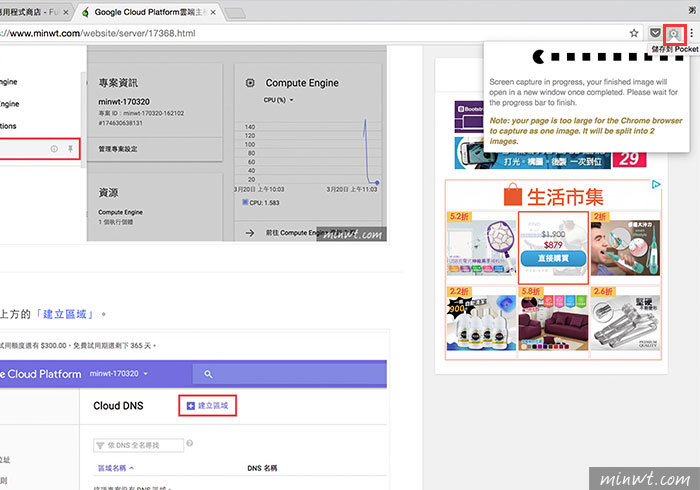Click the DNS 名稱 column header
The image size is (700, 490).
tap(262, 468)
